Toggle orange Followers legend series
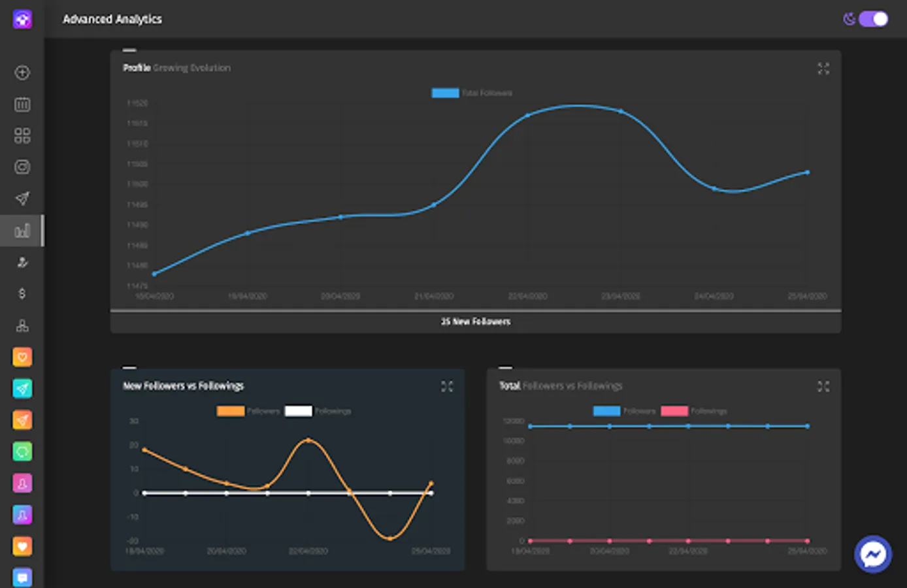Viewport: 907px width, 588px height. pos(248,411)
